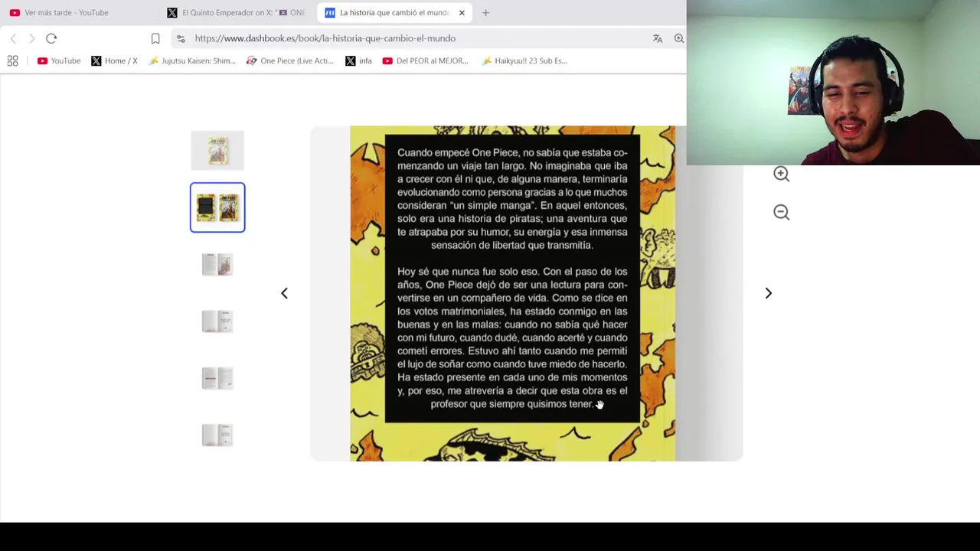
Task: Open site info icon left of URL
Action: pyautogui.click(x=181, y=38)
